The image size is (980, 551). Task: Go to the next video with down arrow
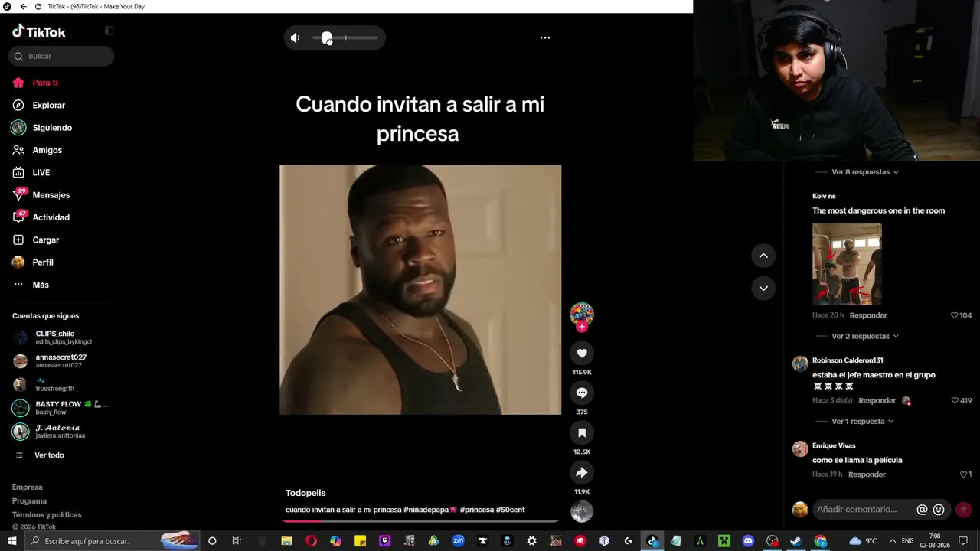tap(763, 288)
